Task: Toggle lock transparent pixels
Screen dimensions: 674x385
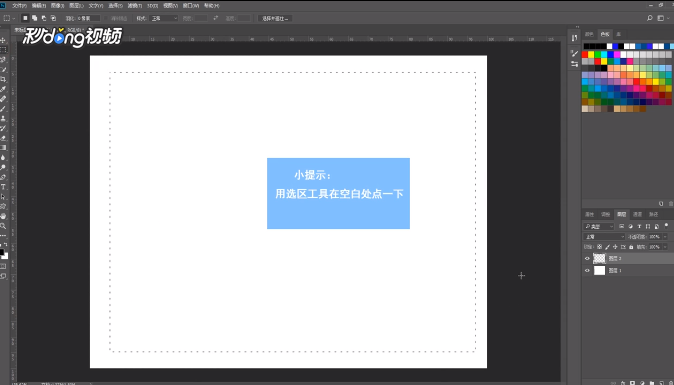Action: pos(599,247)
